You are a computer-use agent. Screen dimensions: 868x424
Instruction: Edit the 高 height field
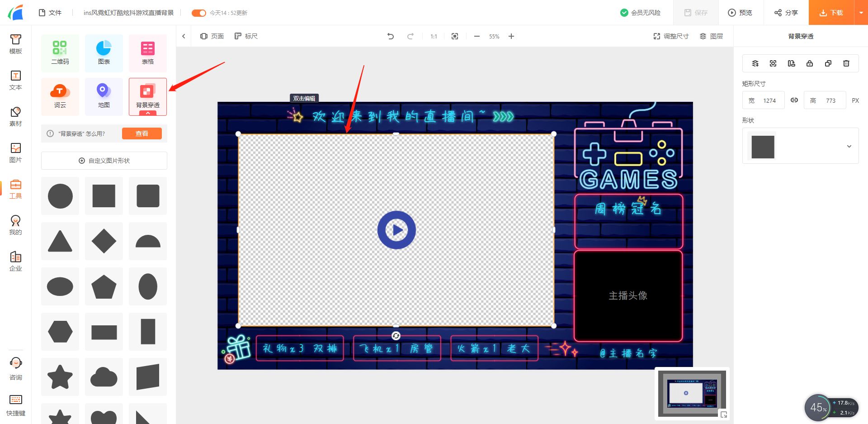point(825,100)
